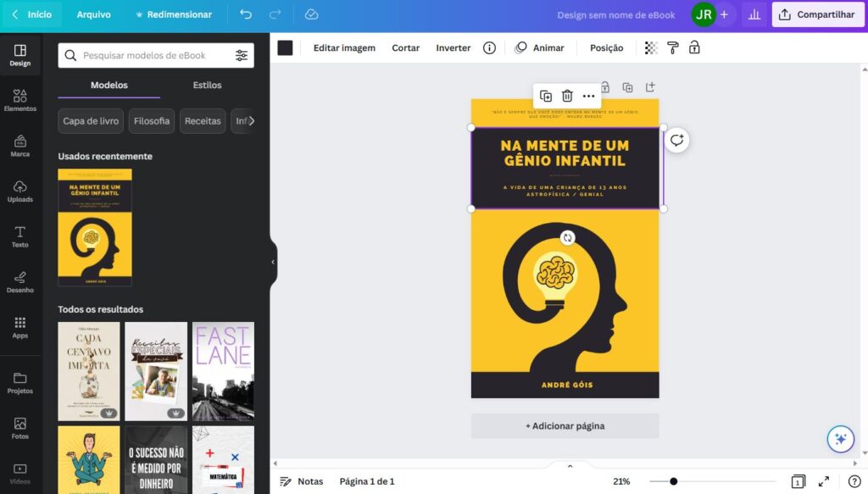Select the recently used gênio infantil template

(x=94, y=227)
